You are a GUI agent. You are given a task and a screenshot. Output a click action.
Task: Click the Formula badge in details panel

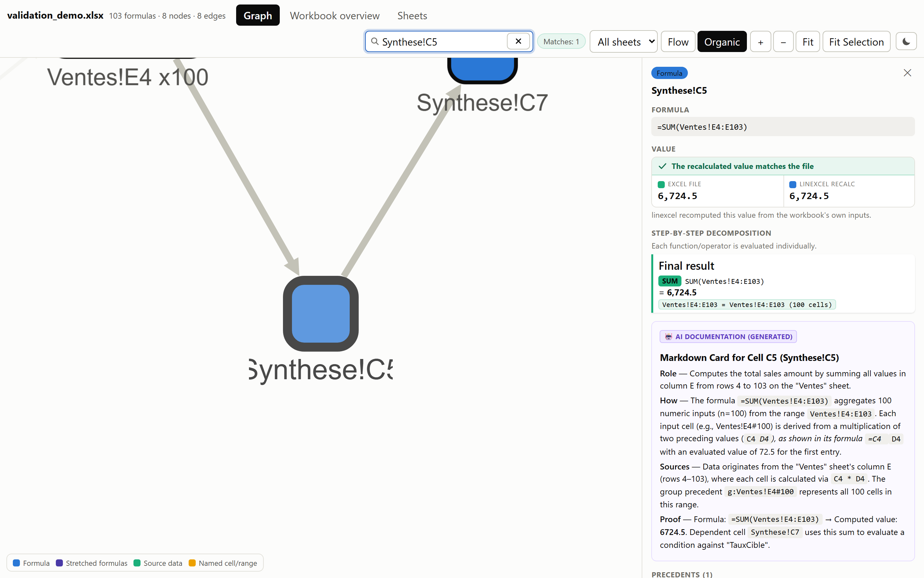669,73
